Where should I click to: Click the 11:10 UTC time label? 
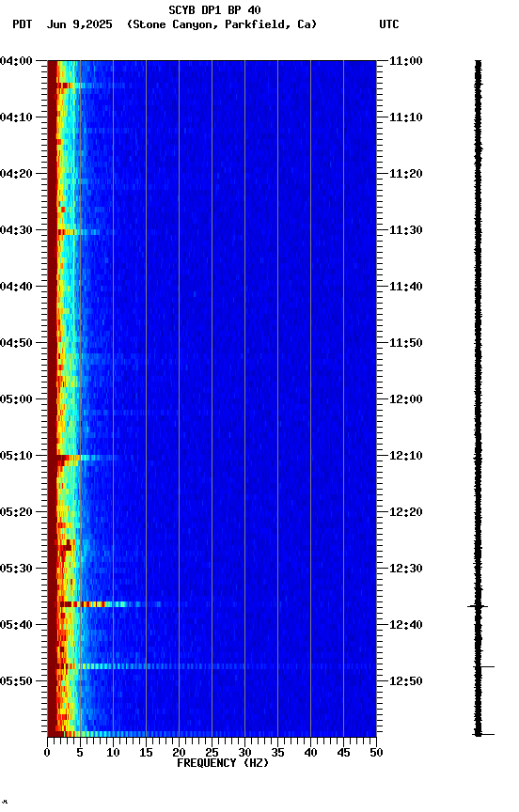[406, 117]
